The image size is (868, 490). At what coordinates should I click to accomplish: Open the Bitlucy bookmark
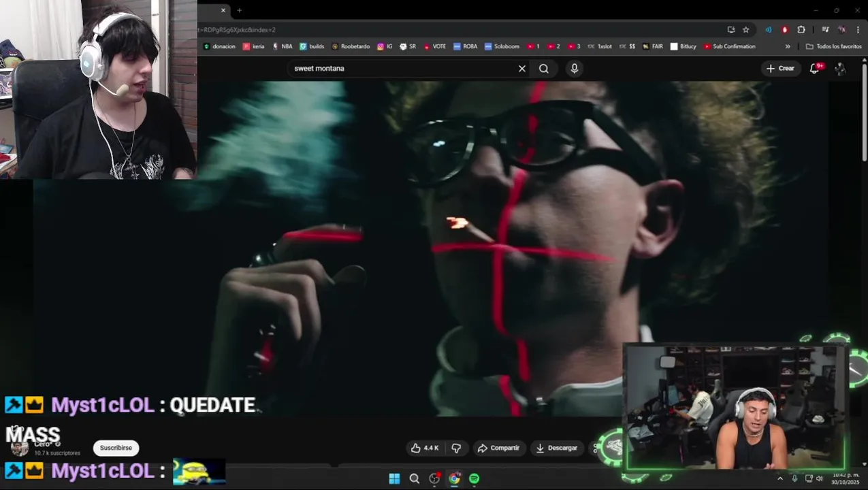point(684,46)
